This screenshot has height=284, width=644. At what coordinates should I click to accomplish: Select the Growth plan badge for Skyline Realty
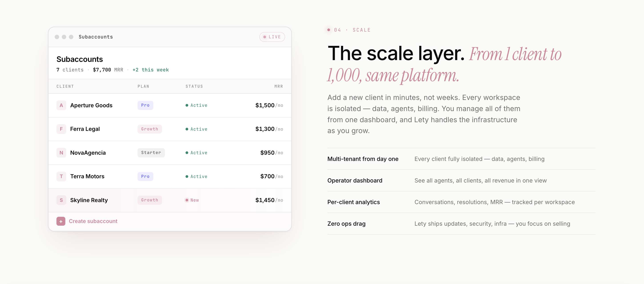tap(150, 200)
